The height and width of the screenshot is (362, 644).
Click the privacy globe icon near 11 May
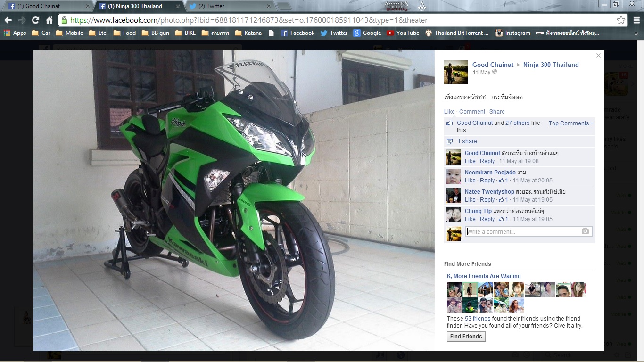coord(495,72)
